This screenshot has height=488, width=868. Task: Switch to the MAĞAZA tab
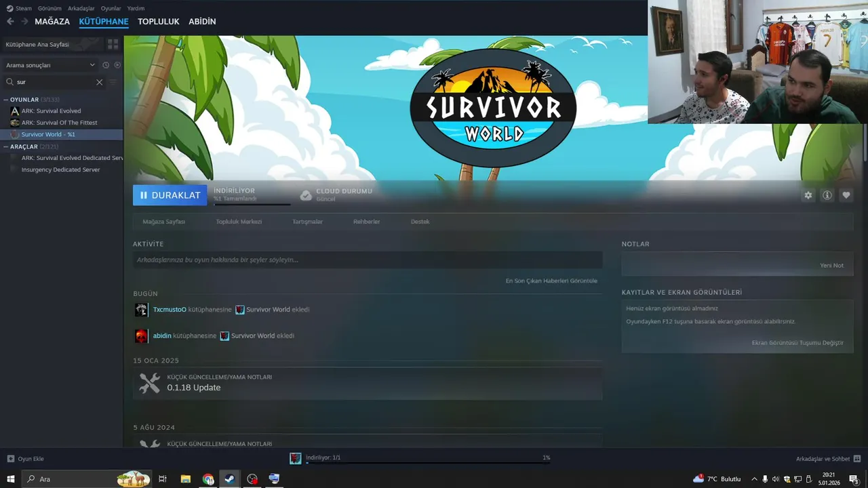52,22
